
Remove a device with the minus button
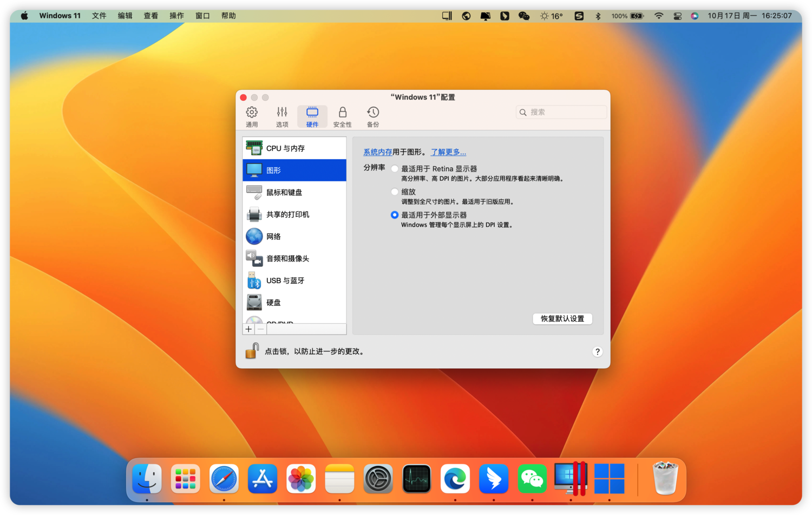pyautogui.click(x=260, y=329)
